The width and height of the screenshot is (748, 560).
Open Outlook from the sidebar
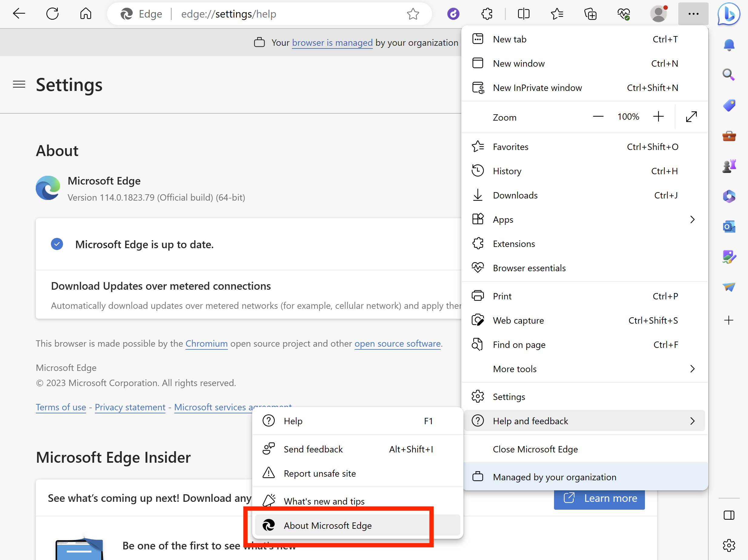coord(729,227)
